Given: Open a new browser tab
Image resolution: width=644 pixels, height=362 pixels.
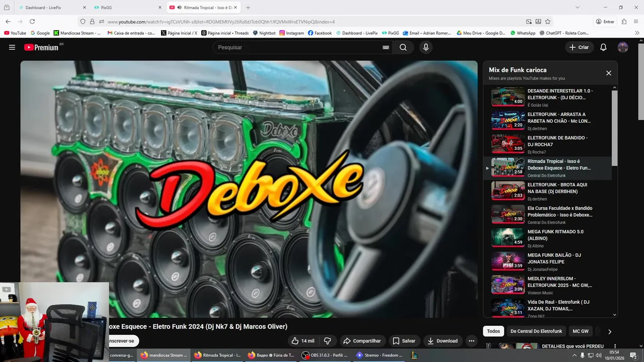Looking at the screenshot, I should 248,8.
